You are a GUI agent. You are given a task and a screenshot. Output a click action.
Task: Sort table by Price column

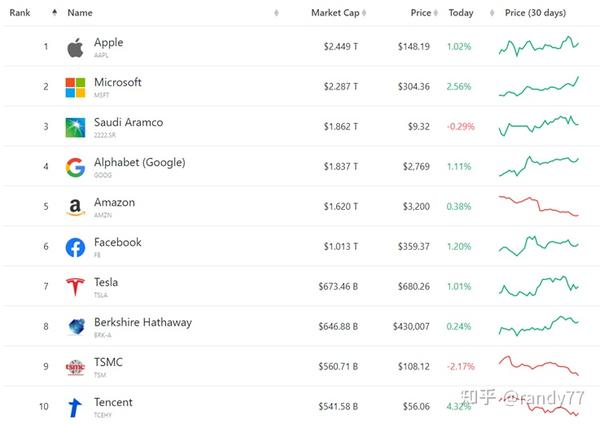pos(420,13)
